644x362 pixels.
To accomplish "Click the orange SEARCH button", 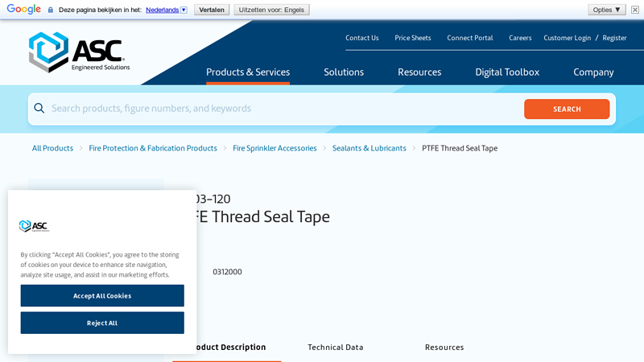I will [x=567, y=109].
